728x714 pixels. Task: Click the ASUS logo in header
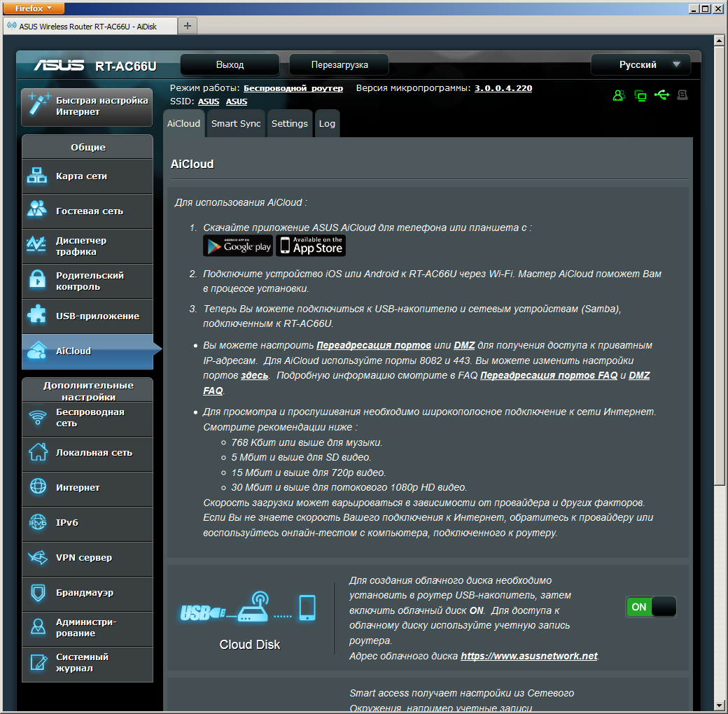[59, 66]
